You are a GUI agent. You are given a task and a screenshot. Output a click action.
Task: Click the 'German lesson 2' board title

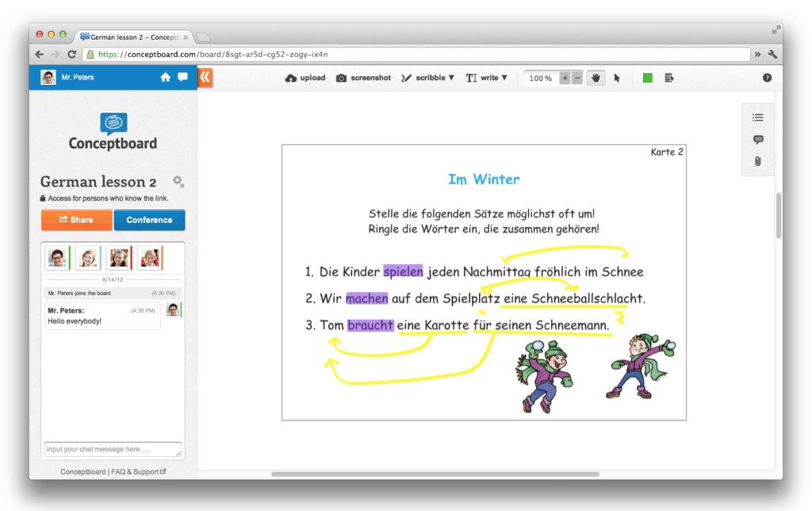click(x=98, y=182)
